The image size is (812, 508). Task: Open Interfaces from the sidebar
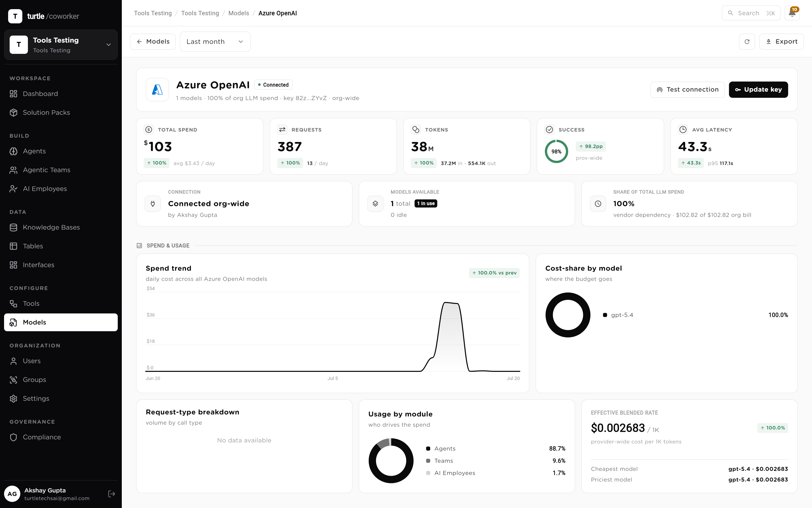point(61,265)
